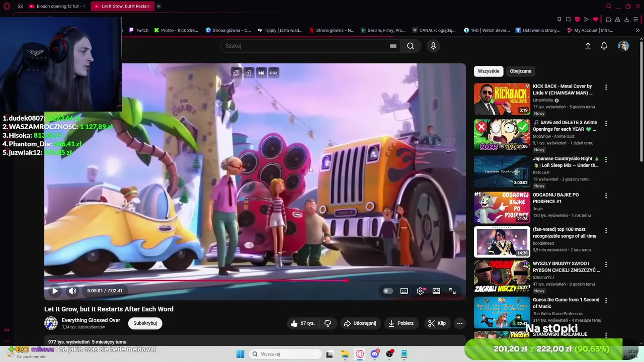
Task: Click the Pobierz download button
Action: [400, 323]
